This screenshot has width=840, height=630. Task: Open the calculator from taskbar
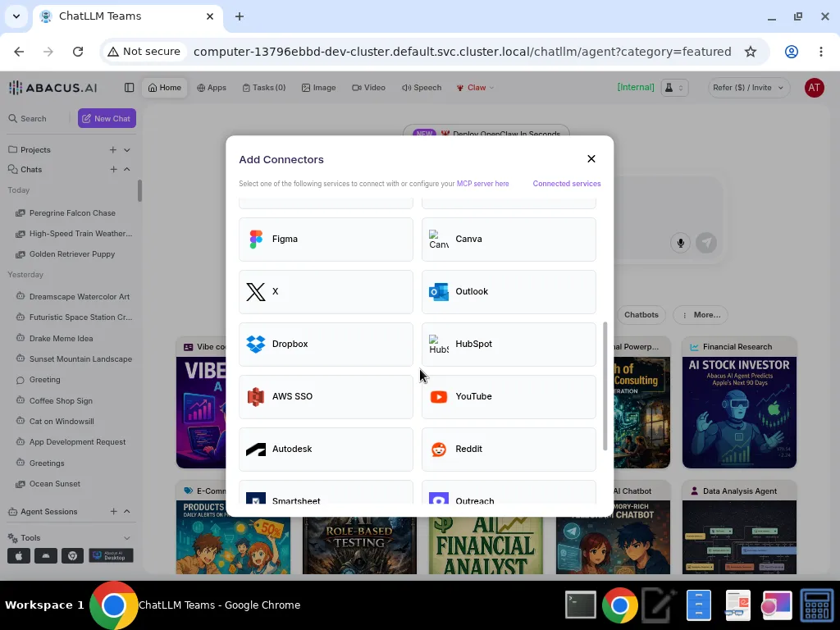(x=816, y=605)
